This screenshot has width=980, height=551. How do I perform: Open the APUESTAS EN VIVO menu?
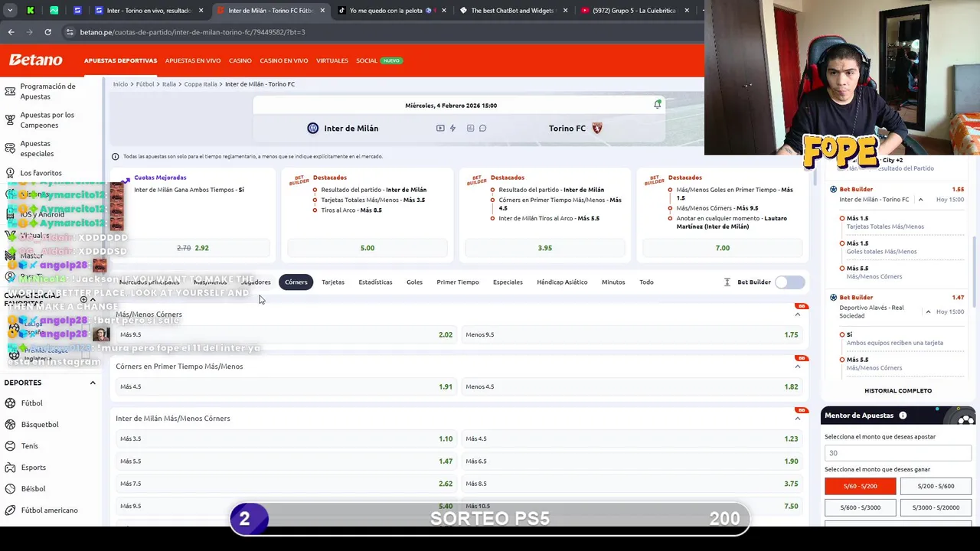(193, 60)
